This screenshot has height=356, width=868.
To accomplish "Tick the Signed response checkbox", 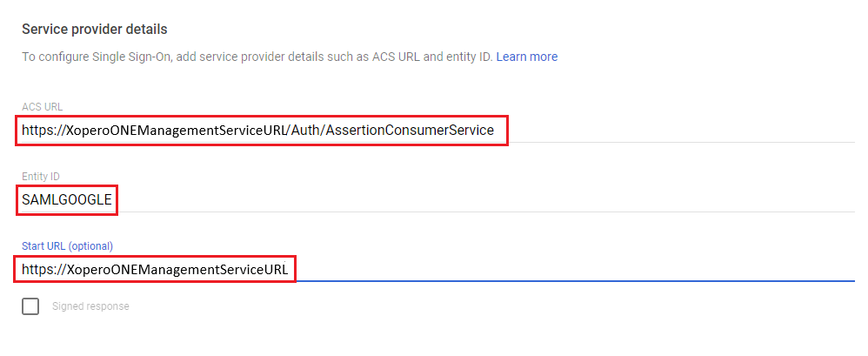I will point(30,306).
